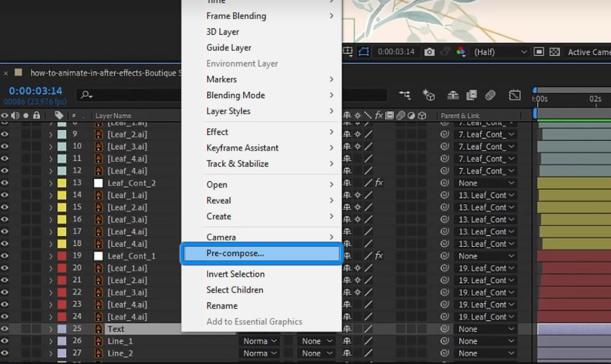Click the current time 0:00:03:14 in timeline
The image size is (611, 364).
(35, 91)
